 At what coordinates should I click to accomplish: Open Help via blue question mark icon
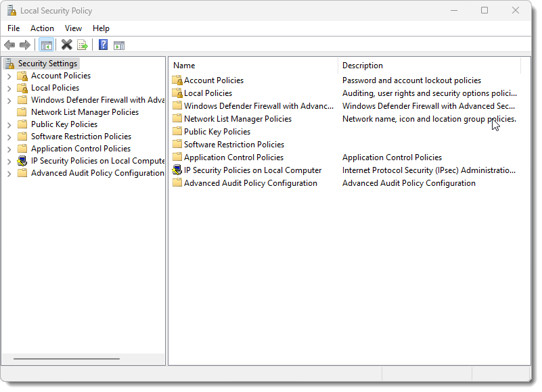click(x=103, y=45)
